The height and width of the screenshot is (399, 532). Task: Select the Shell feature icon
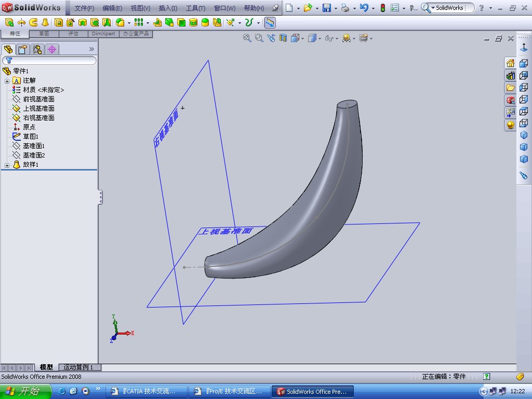click(181, 22)
